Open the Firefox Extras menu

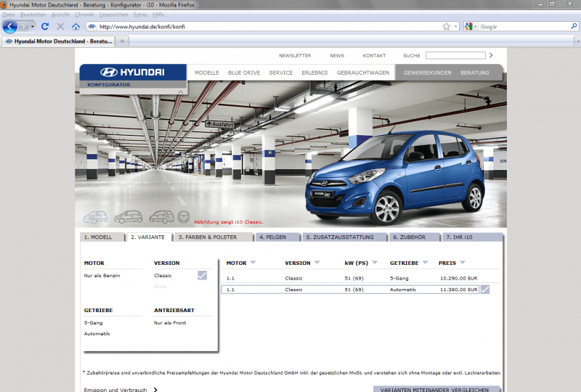point(140,15)
